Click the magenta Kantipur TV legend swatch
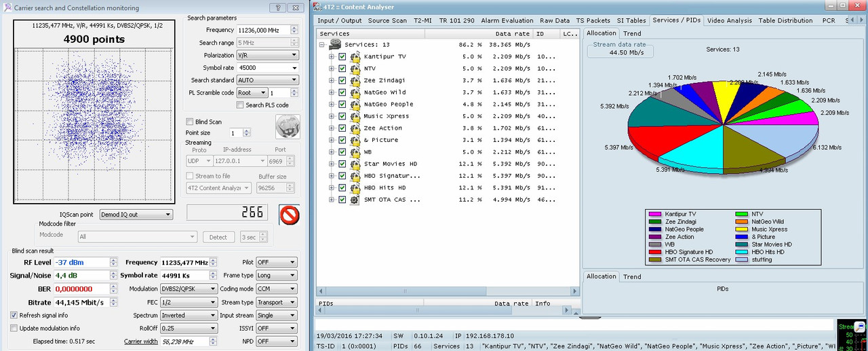The image size is (868, 351). [x=654, y=214]
